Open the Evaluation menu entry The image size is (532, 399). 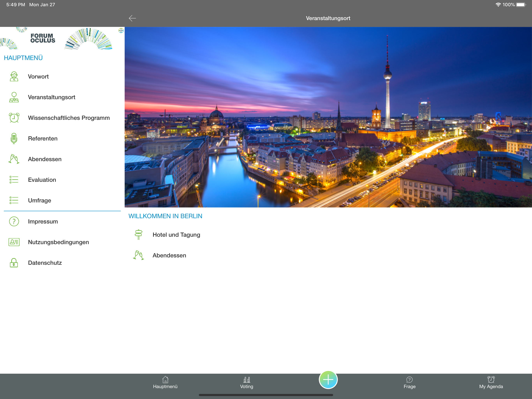(x=62, y=180)
